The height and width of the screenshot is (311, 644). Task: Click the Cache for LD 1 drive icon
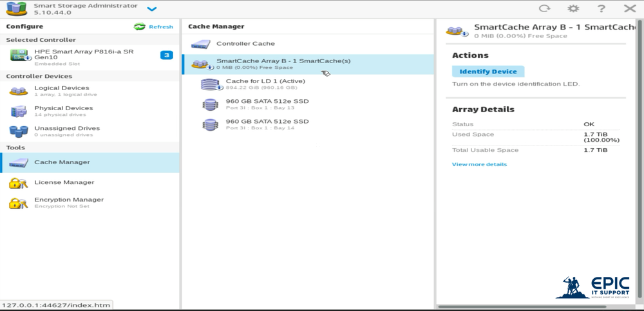click(211, 84)
